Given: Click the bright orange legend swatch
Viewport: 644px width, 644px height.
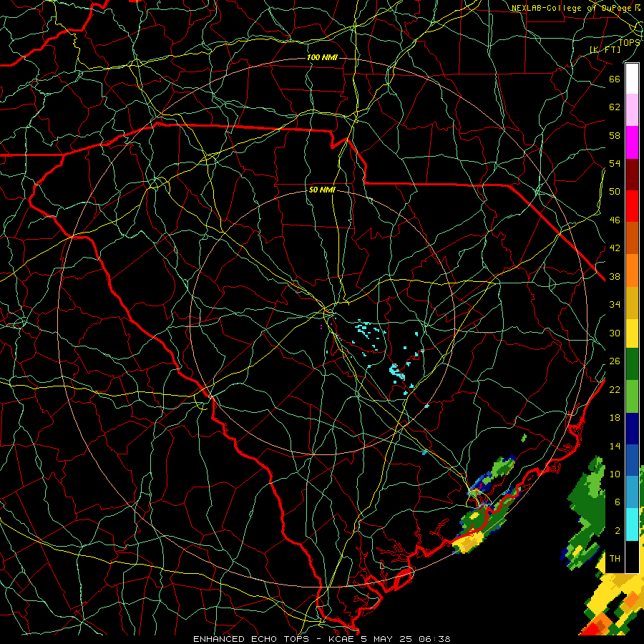Looking at the screenshot, I should coord(632,270).
